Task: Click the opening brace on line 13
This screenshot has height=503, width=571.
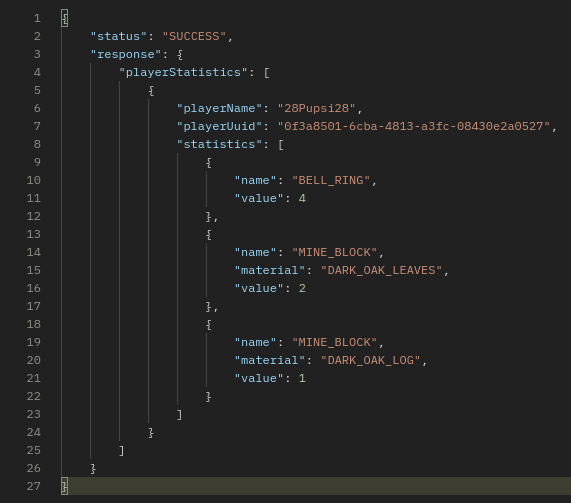Action: tap(209, 235)
